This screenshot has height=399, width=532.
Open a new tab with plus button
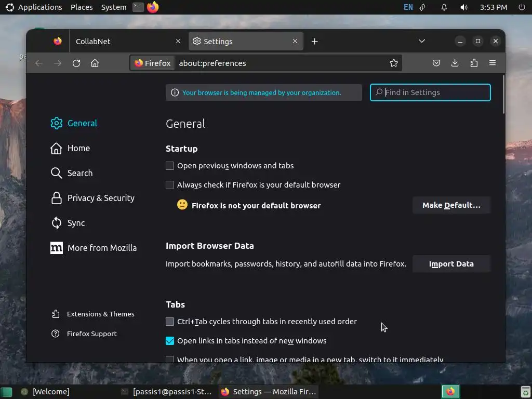click(x=314, y=42)
